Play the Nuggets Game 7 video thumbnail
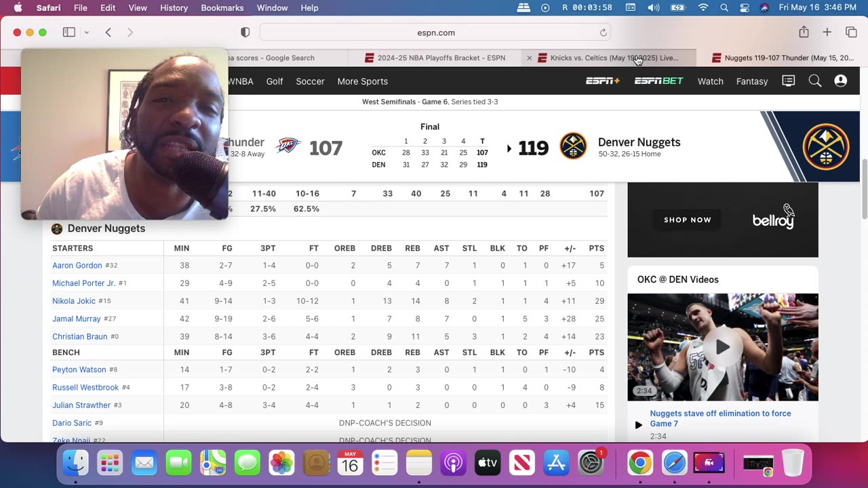The image size is (868, 488). pos(723,347)
